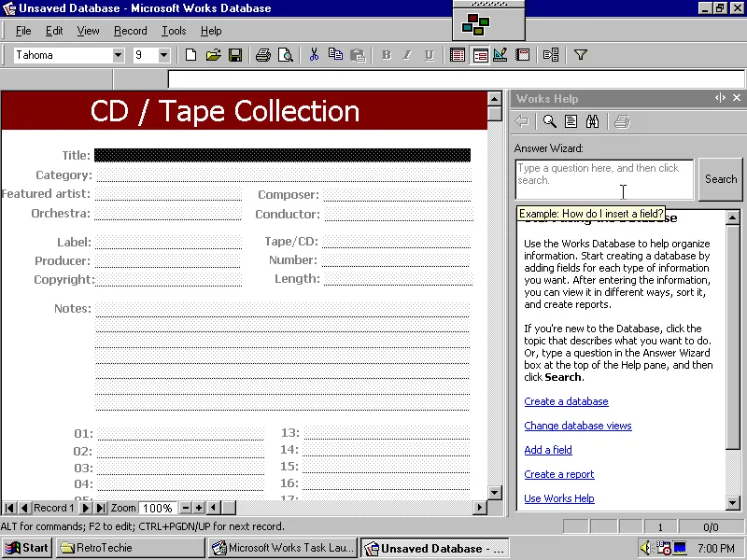Open the Record menu
The image size is (747, 560).
point(130,30)
